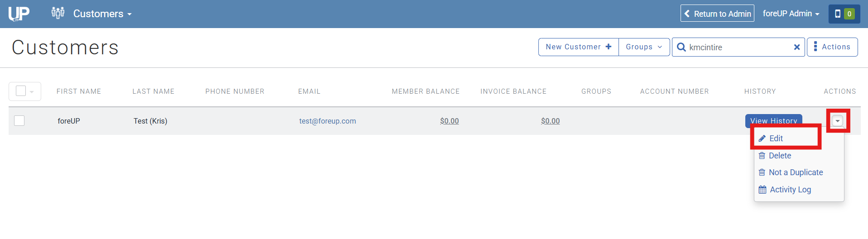Choose Delete with the trash icon
The width and height of the screenshot is (868, 239).
779,156
